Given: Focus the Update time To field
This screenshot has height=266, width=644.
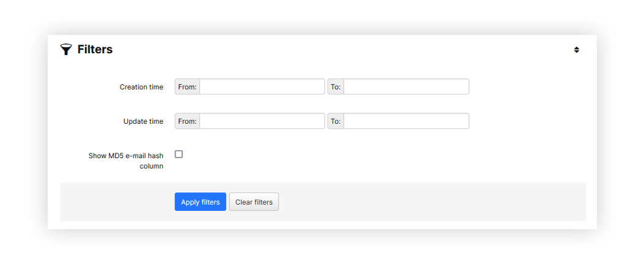Looking at the screenshot, I should tap(406, 121).
